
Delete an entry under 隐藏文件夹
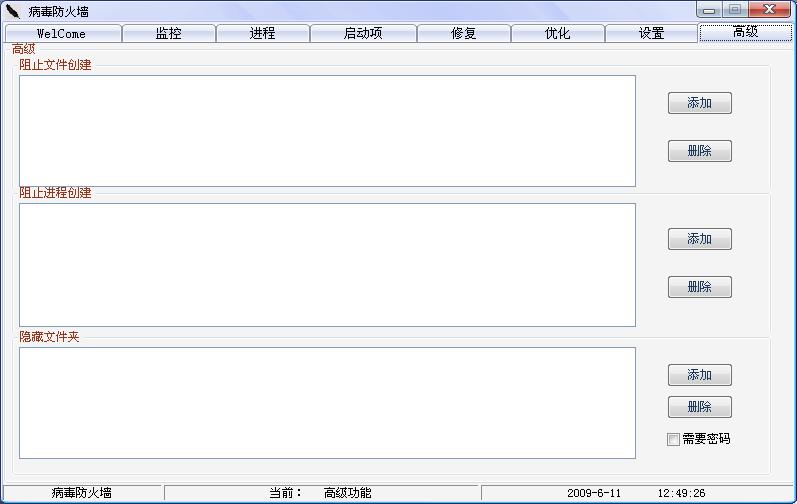pos(699,407)
